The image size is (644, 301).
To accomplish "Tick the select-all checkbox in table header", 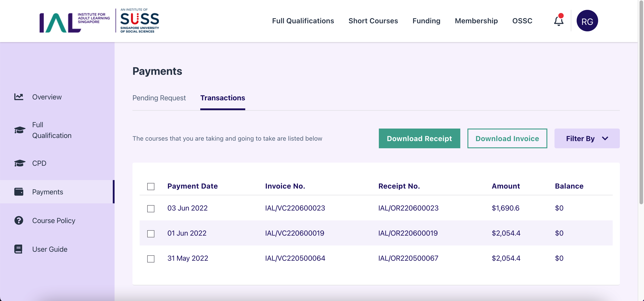I will [151, 186].
